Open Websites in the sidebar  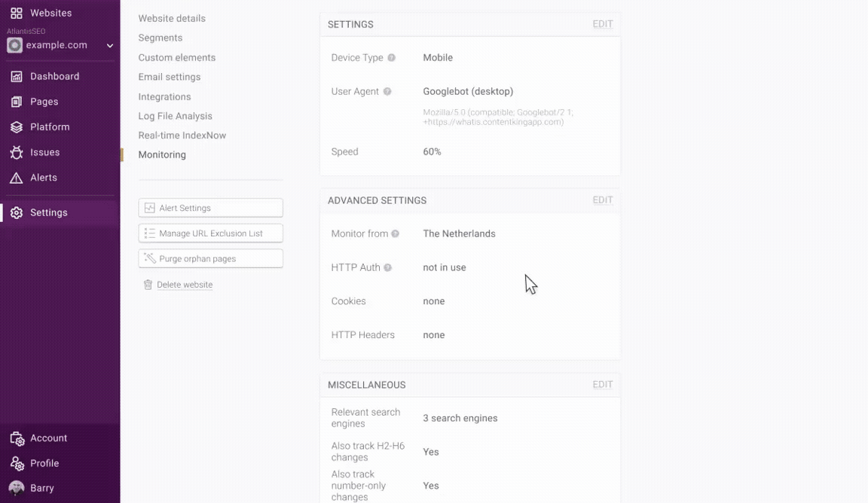(51, 13)
